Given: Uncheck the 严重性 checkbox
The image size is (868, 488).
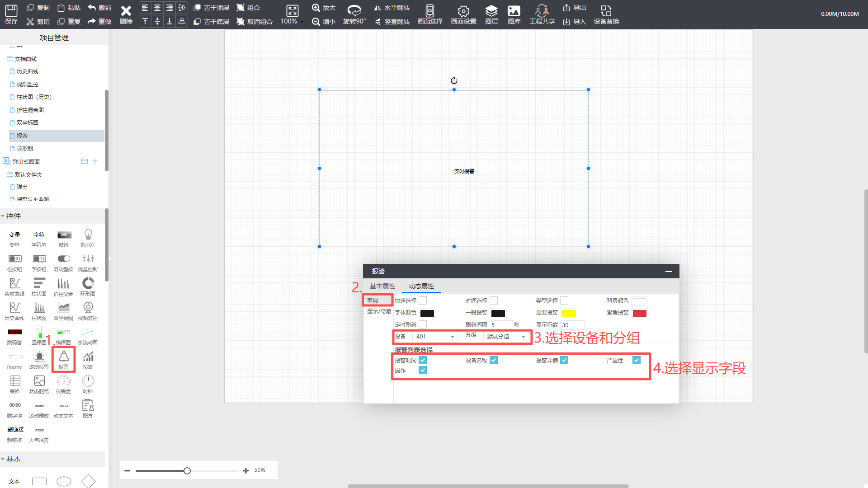Looking at the screenshot, I should pos(637,360).
